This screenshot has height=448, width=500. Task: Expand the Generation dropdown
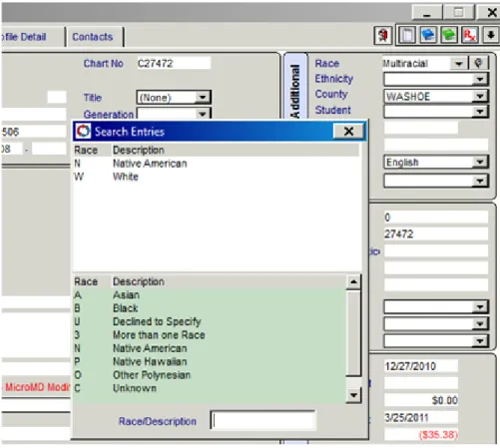pos(203,114)
